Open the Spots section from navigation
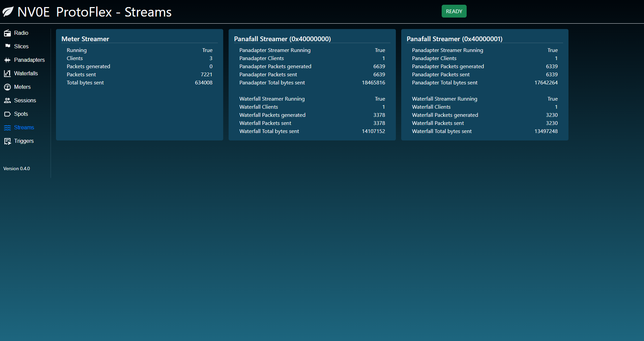The width and height of the screenshot is (644, 341). coord(21,114)
